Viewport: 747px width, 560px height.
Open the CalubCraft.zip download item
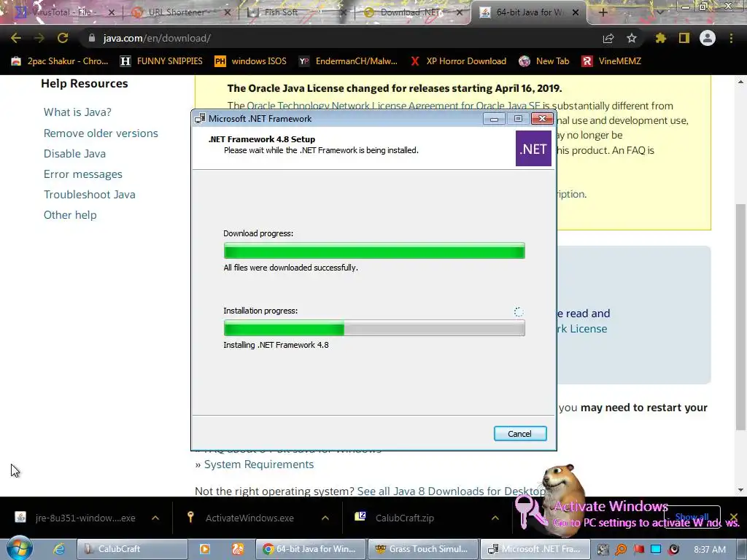(x=395, y=518)
